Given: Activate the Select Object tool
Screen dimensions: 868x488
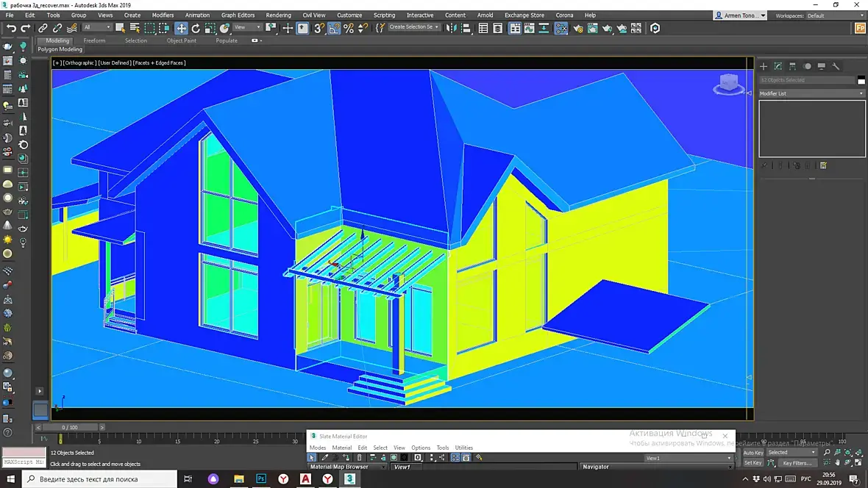Looking at the screenshot, I should [x=120, y=28].
